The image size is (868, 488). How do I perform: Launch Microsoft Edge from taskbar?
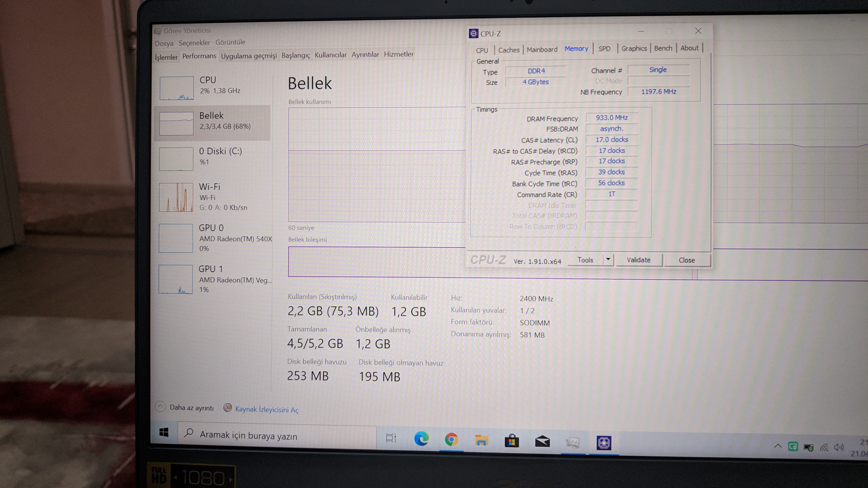421,439
